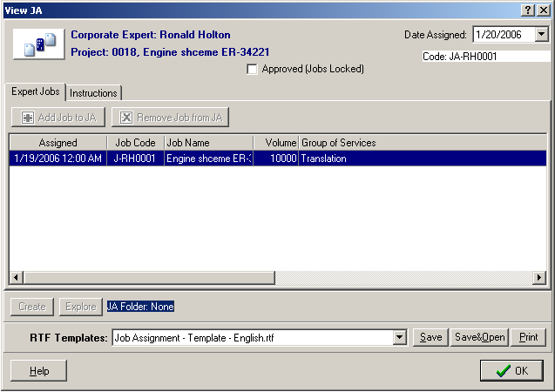
Task: Click the Save button
Action: 430,337
